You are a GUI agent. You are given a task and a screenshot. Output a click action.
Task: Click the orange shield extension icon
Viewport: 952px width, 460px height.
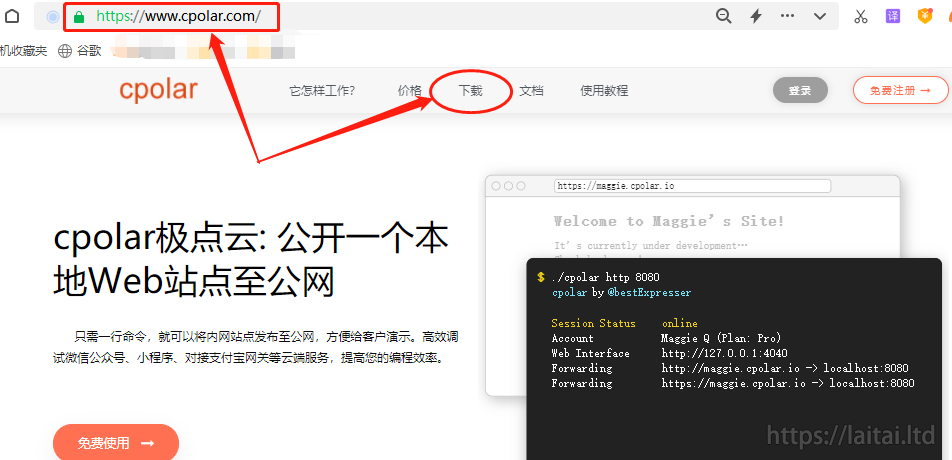click(x=926, y=16)
